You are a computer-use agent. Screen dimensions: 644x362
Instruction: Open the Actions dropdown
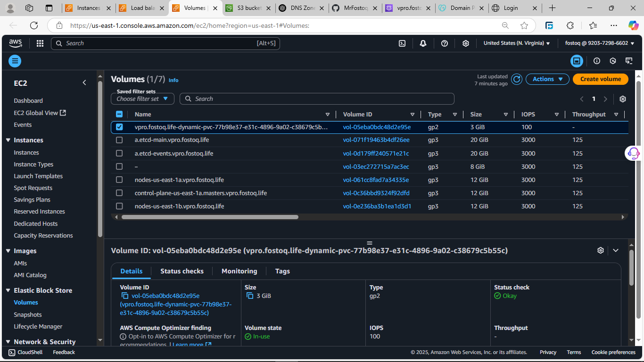pos(547,79)
